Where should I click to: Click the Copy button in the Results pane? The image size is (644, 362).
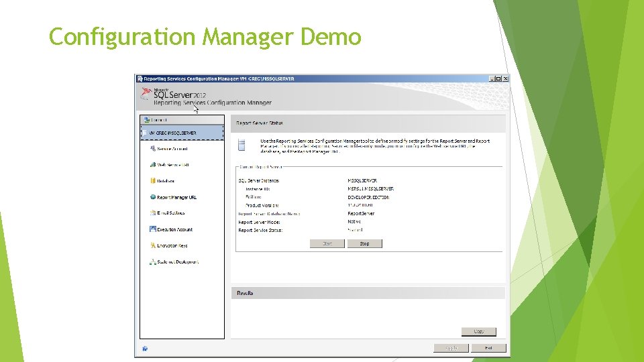click(479, 332)
